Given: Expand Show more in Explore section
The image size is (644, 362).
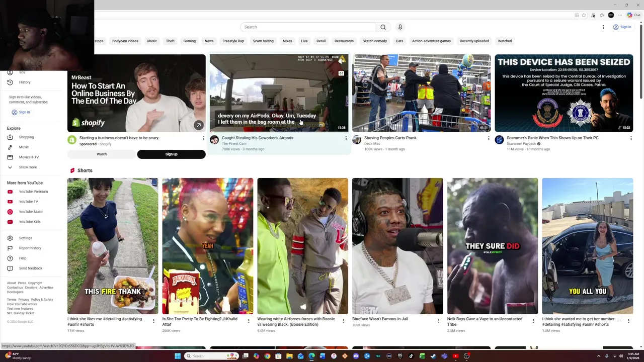Looking at the screenshot, I should pyautogui.click(x=28, y=167).
